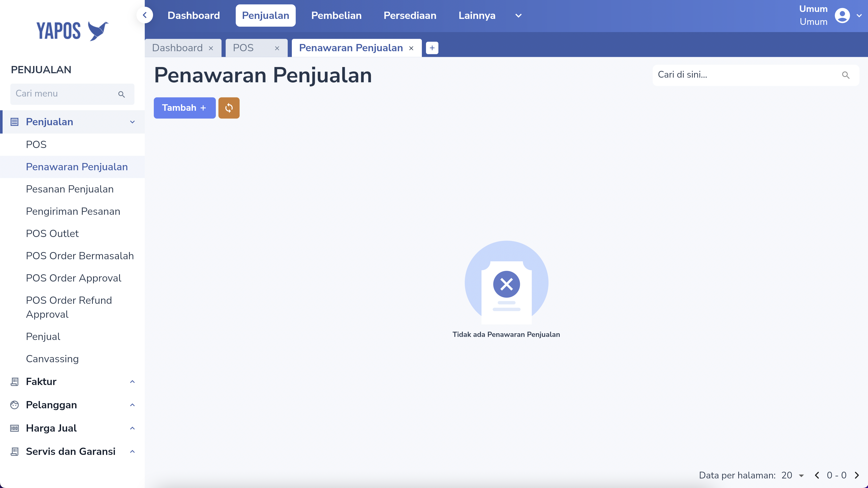Image resolution: width=868 pixels, height=488 pixels.
Task: Open Persediaan in top navigation
Action: pos(410,16)
